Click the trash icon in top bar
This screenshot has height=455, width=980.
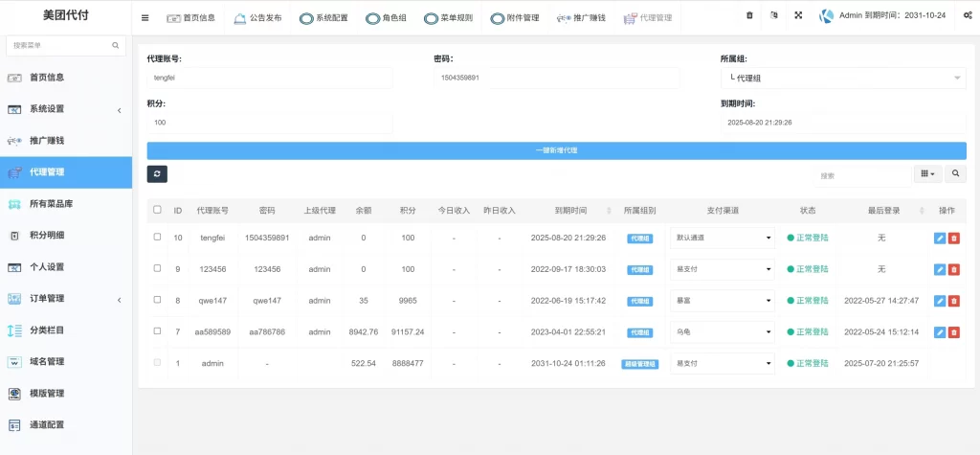click(x=749, y=16)
